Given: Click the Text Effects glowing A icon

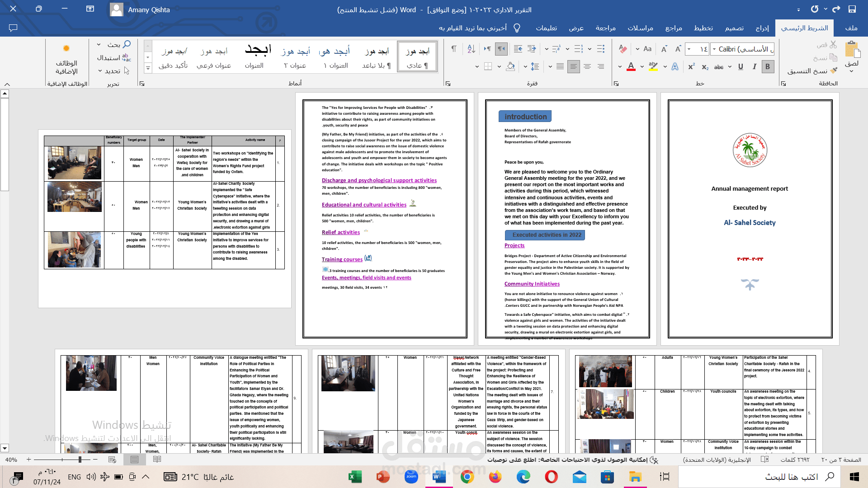Looking at the screenshot, I should (x=675, y=67).
